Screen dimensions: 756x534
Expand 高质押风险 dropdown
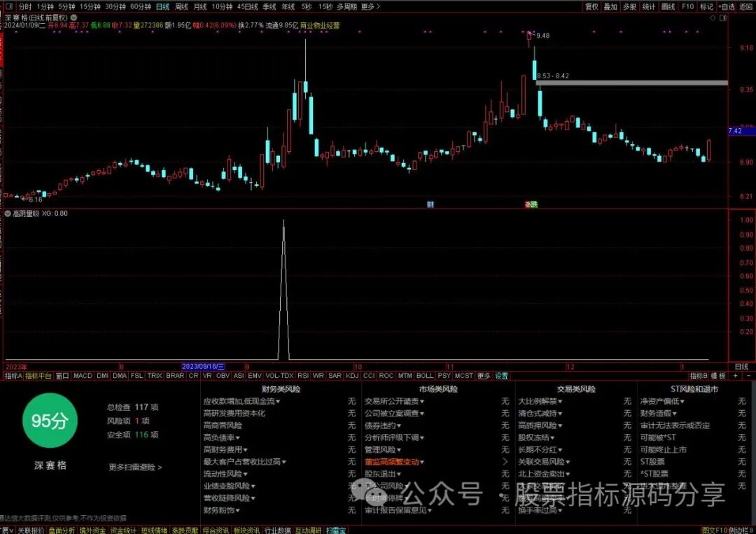pyautogui.click(x=540, y=425)
